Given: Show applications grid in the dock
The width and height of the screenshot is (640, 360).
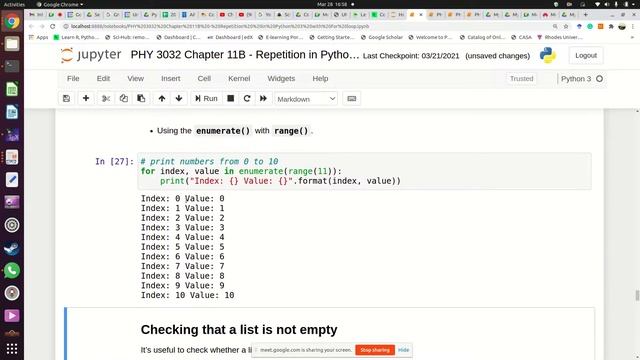Looking at the screenshot, I should [x=12, y=348].
